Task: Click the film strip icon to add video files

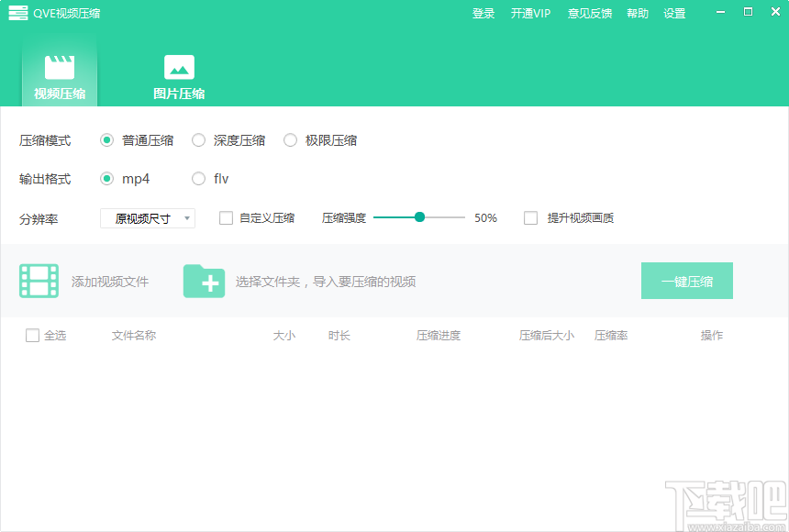Action: click(x=39, y=281)
